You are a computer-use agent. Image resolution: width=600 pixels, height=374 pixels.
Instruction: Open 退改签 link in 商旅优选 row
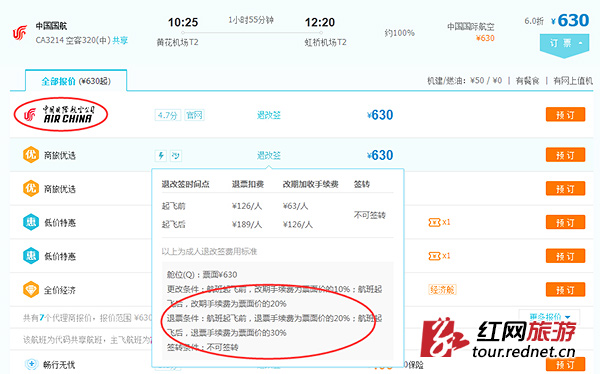(269, 155)
